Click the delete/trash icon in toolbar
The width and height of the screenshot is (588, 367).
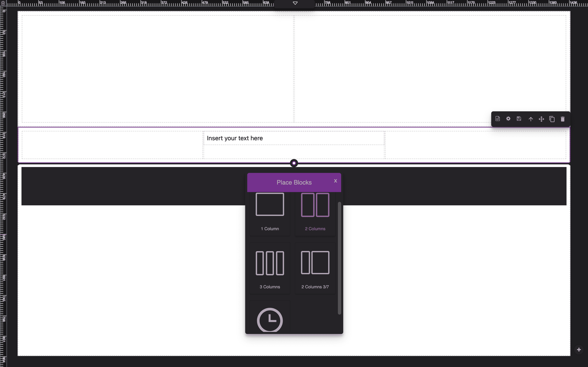(563, 119)
